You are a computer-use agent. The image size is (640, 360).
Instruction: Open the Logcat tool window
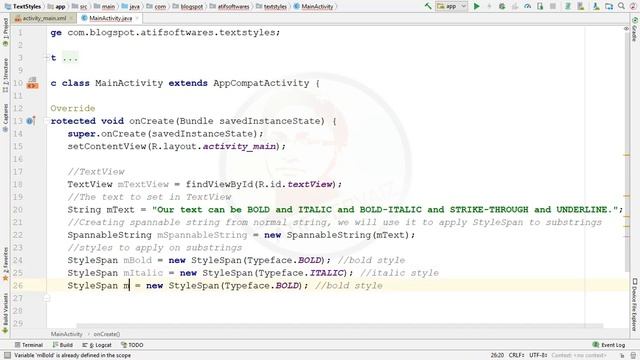97,345
